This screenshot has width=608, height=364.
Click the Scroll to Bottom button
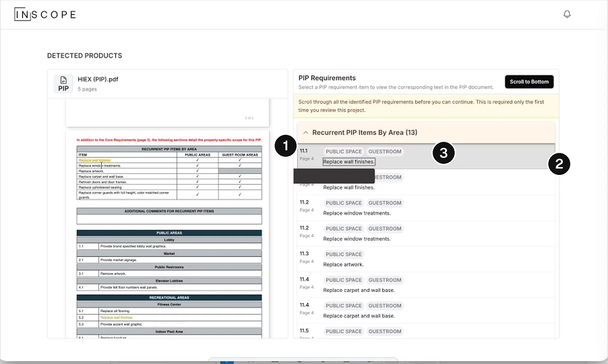[x=529, y=82]
